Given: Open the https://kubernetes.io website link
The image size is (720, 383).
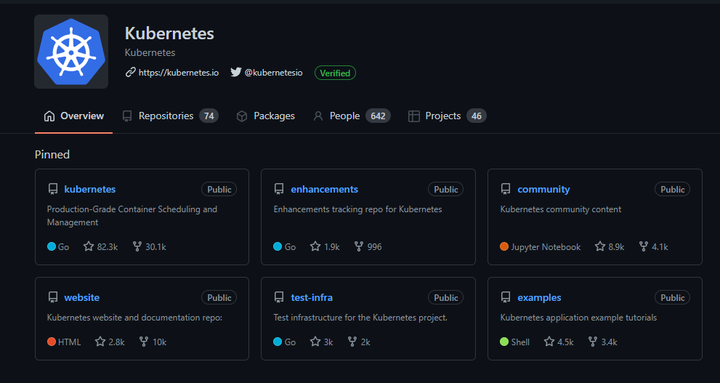Looking at the screenshot, I should [178, 73].
